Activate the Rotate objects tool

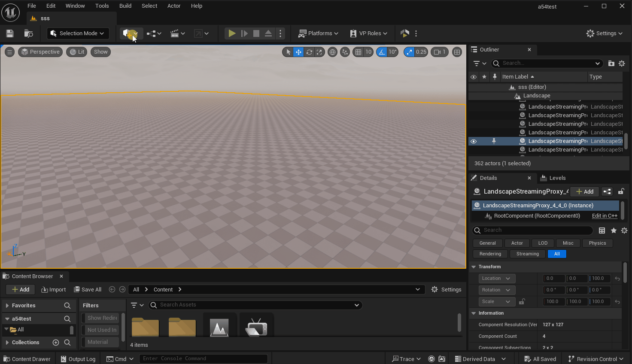click(x=309, y=52)
